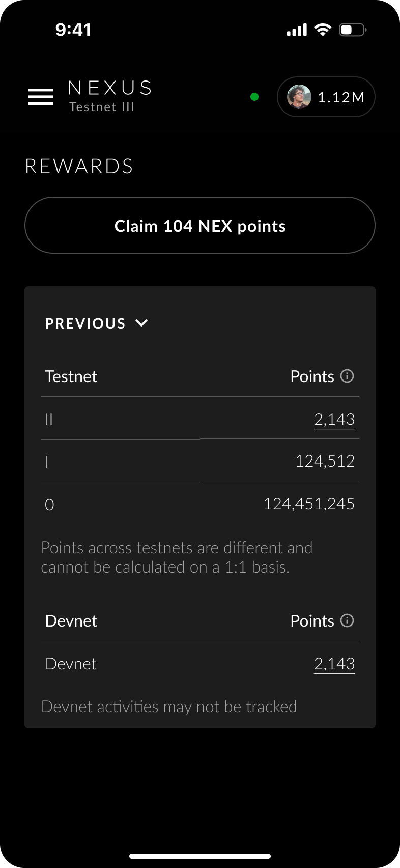Open the PREVIOUS dropdown selector
This screenshot has width=400, height=868.
pyautogui.click(x=97, y=323)
